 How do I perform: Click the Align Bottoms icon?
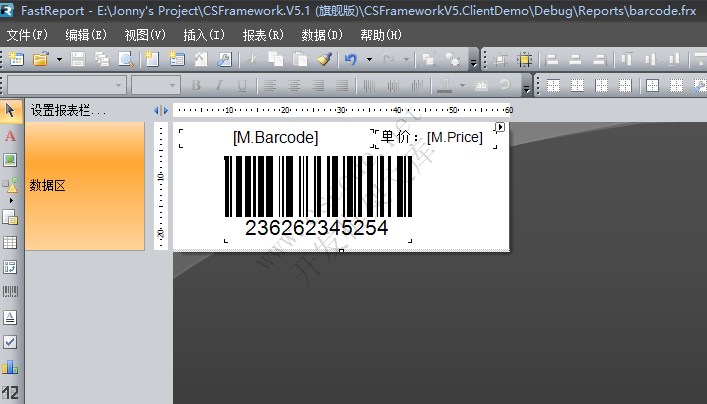point(674,59)
